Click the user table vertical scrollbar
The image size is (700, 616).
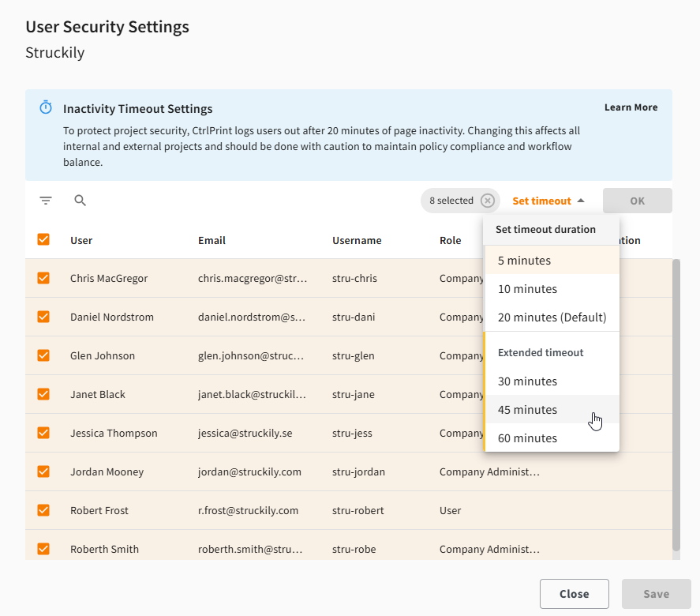[x=676, y=404]
